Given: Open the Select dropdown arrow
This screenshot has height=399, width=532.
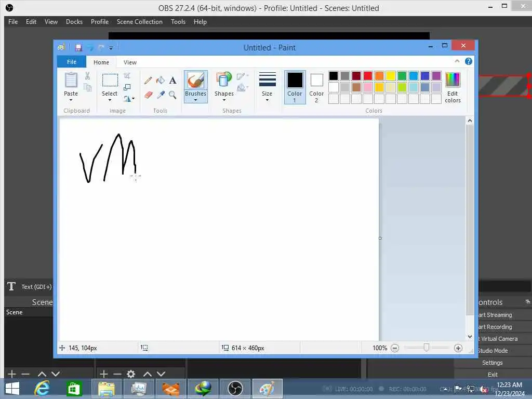Looking at the screenshot, I should (x=110, y=100).
